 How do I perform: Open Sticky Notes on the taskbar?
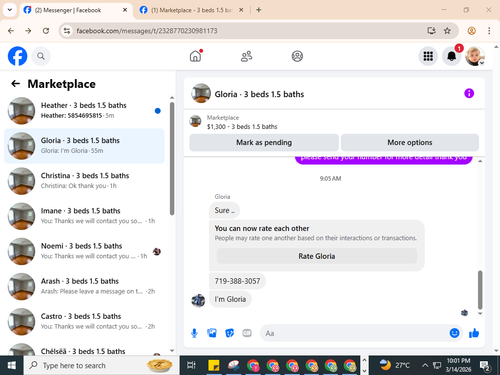coord(214,365)
